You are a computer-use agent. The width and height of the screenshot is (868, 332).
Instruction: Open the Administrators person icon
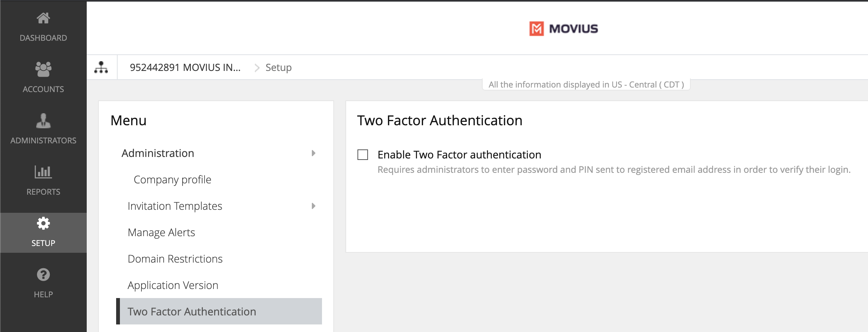43,121
